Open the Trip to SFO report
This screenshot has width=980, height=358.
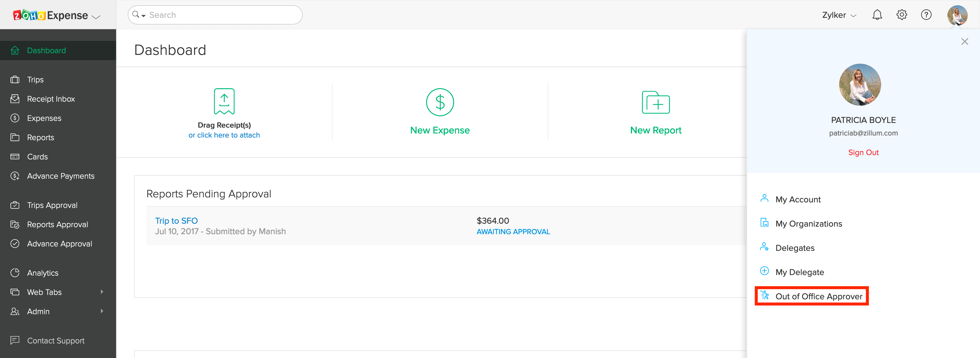(176, 221)
